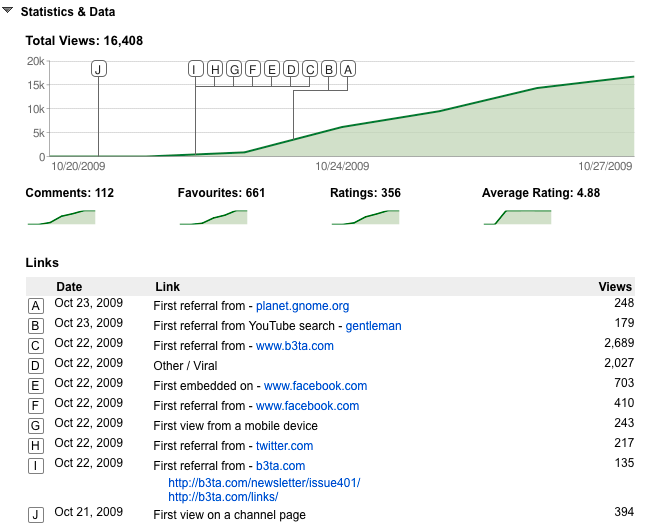This screenshot has height=531, width=653.
Task: Click the Views column header
Action: [615, 287]
